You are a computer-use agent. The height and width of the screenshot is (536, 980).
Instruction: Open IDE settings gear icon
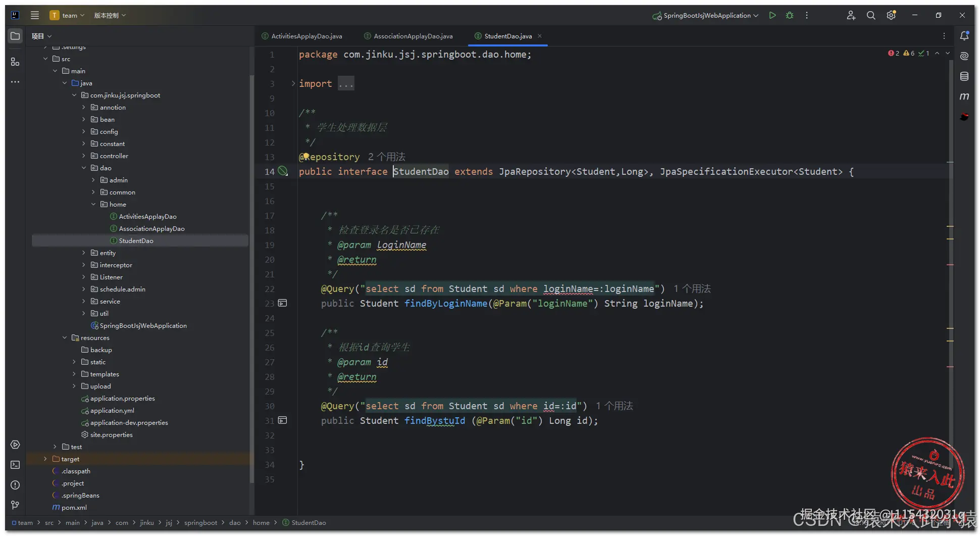pos(891,15)
